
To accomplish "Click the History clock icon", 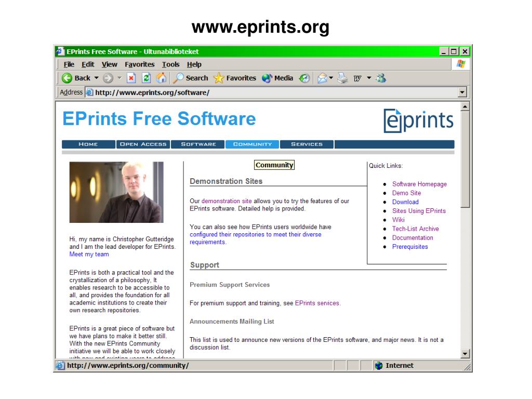I will click(x=304, y=78).
